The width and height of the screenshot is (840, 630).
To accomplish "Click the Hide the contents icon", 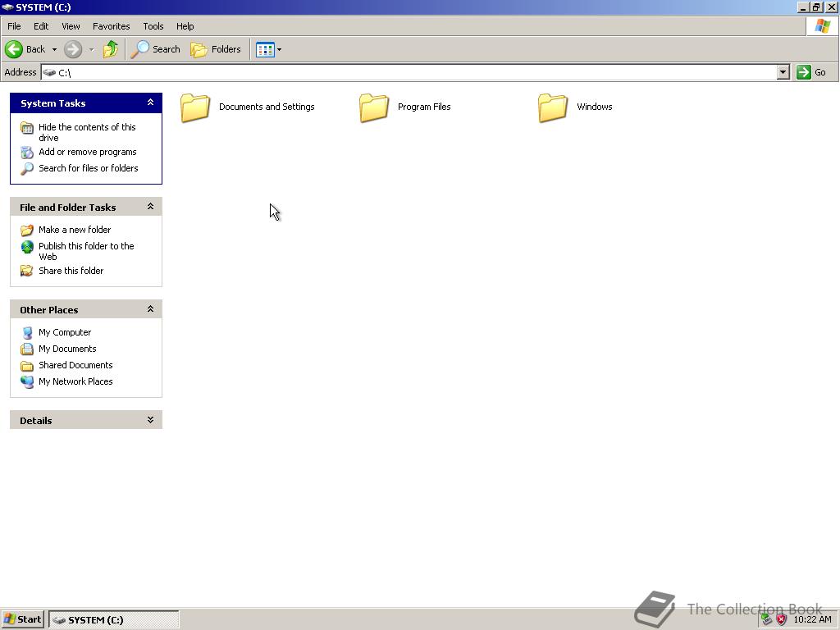I will (27, 127).
